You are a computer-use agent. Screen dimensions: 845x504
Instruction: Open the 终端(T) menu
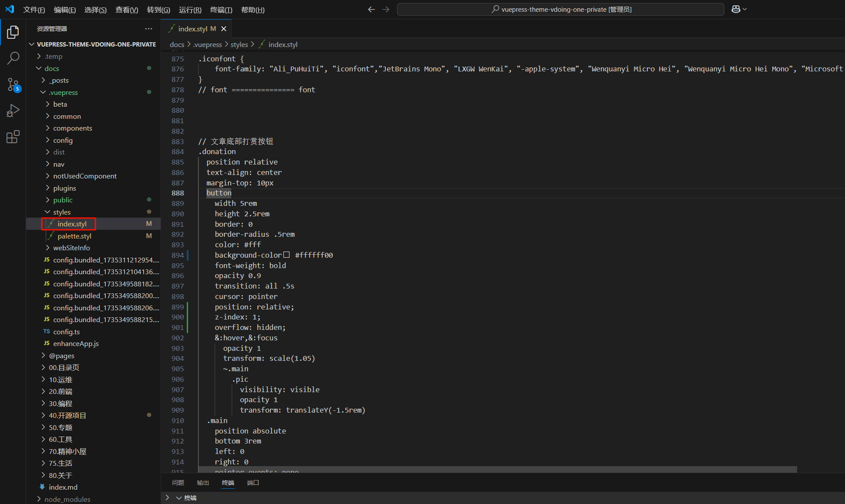click(221, 10)
